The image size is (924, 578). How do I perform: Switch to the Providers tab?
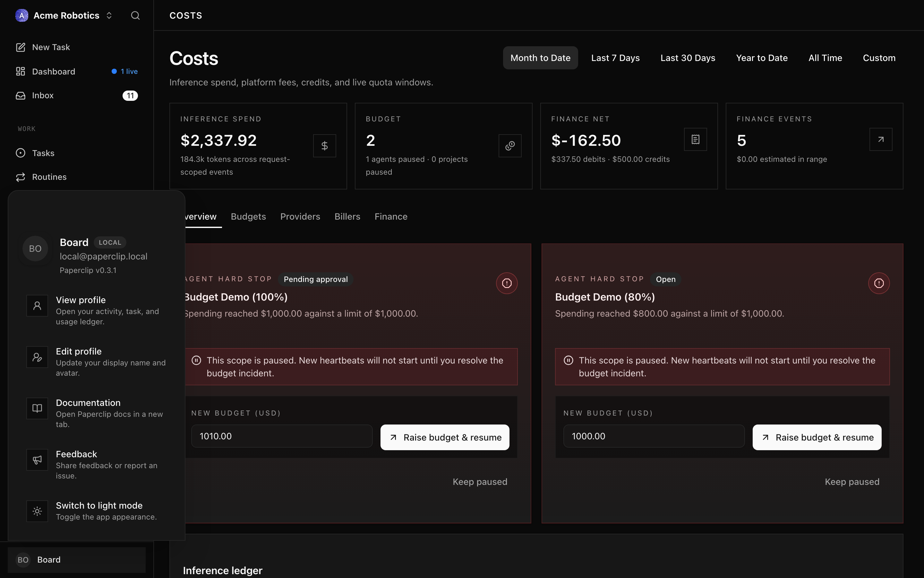(x=300, y=217)
